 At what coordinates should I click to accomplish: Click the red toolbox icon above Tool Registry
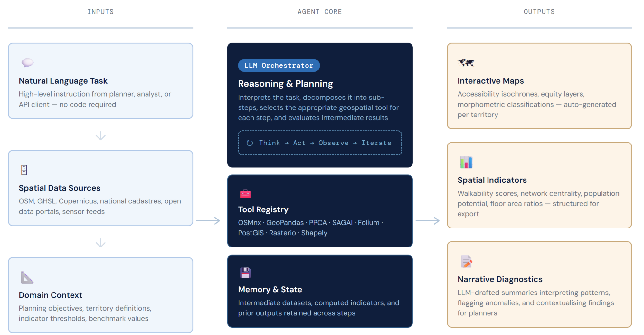click(x=245, y=194)
